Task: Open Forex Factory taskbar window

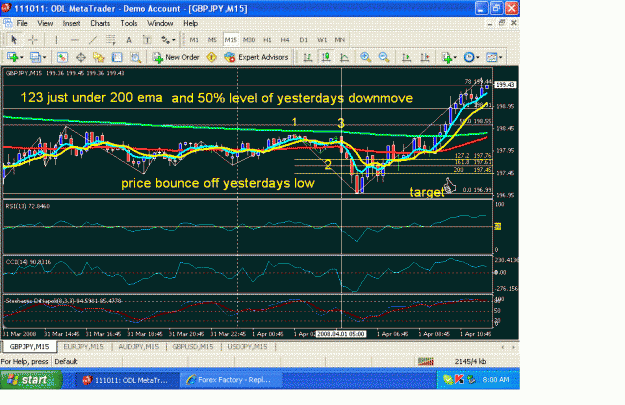Action: [232, 379]
